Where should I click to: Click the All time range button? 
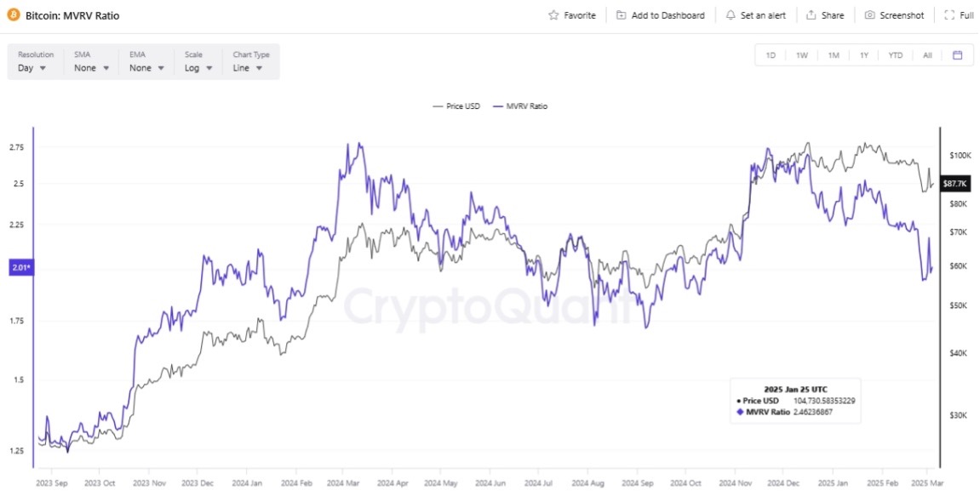pos(927,55)
